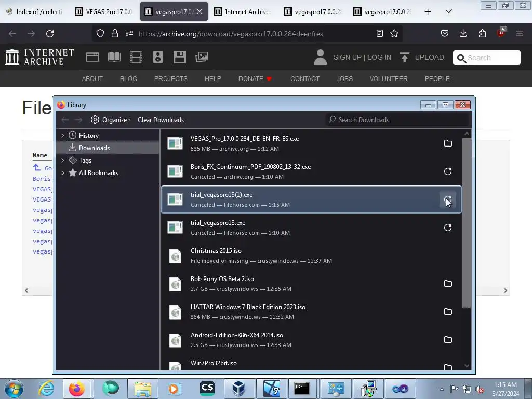Open the Firefox hamburger application menu

[x=520, y=33]
